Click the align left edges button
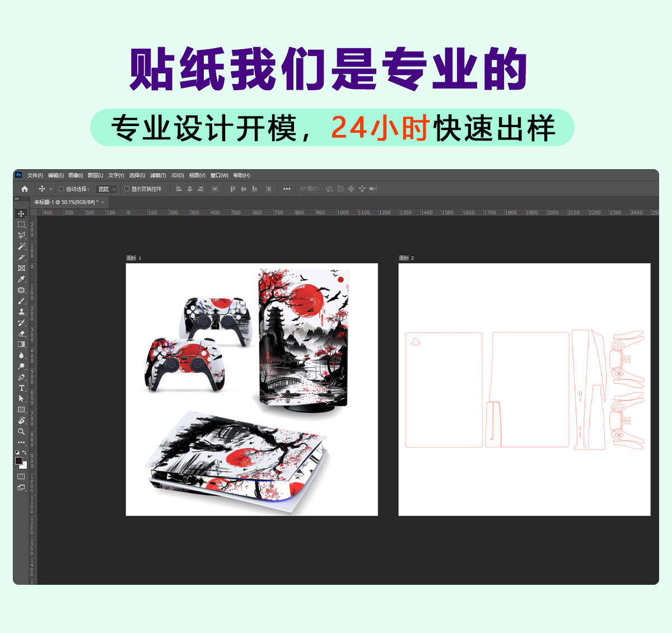Viewport: 672px width, 633px height. click(178, 189)
